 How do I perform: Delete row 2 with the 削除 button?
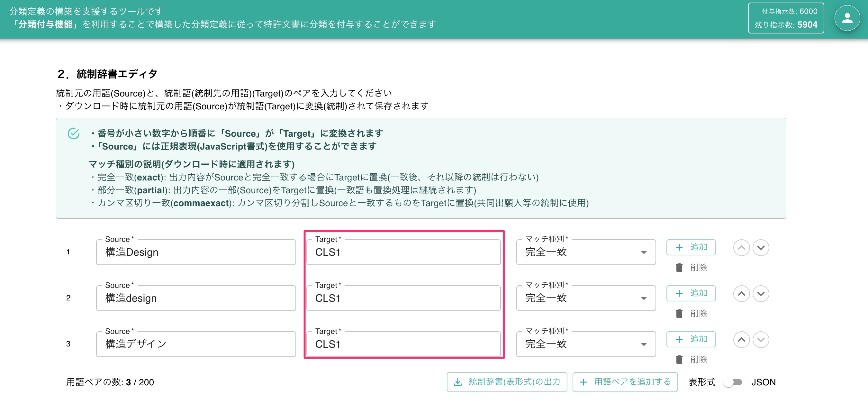[691, 313]
